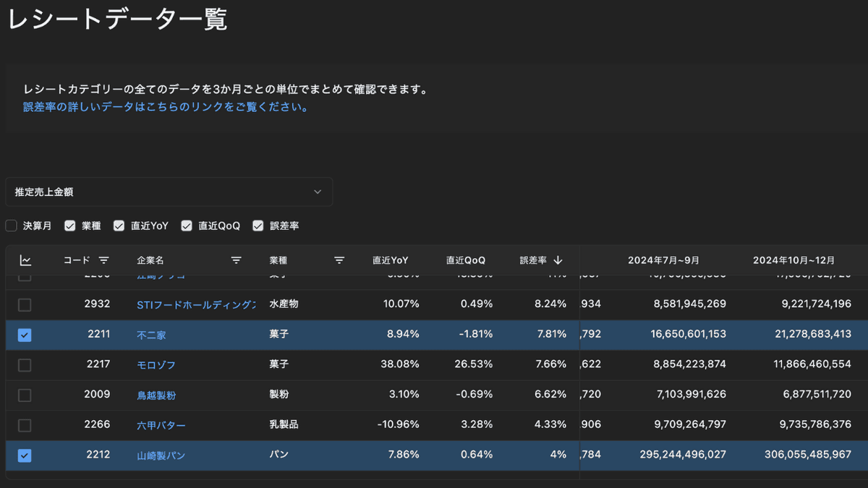This screenshot has width=868, height=488.
Task: Select the モロゾフ row checkbox
Action: coord(25,365)
